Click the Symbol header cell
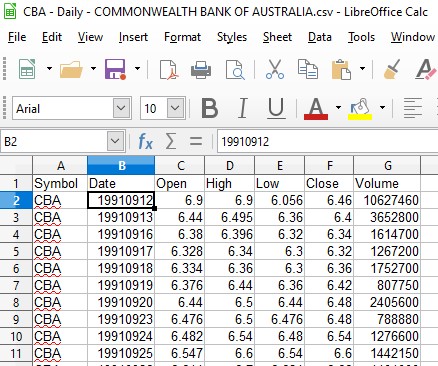 coord(60,183)
